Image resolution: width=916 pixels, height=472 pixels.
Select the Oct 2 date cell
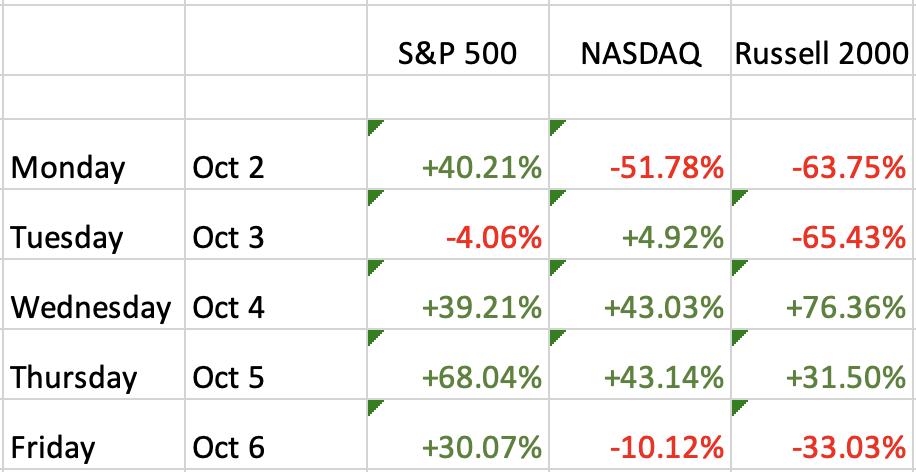click(x=276, y=154)
